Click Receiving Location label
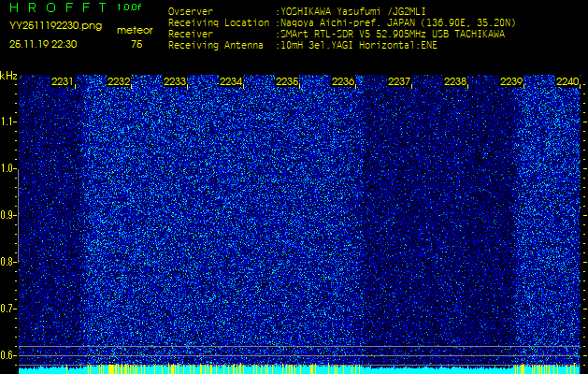Image resolution: width=588 pixels, height=374 pixels. point(219,22)
